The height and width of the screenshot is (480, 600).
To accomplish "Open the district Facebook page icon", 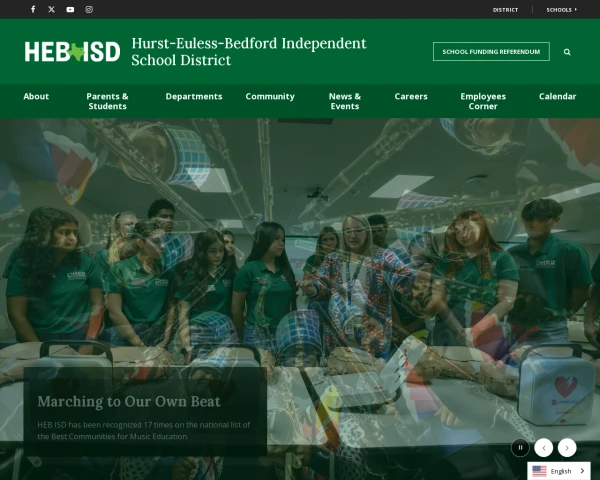I will (33, 9).
